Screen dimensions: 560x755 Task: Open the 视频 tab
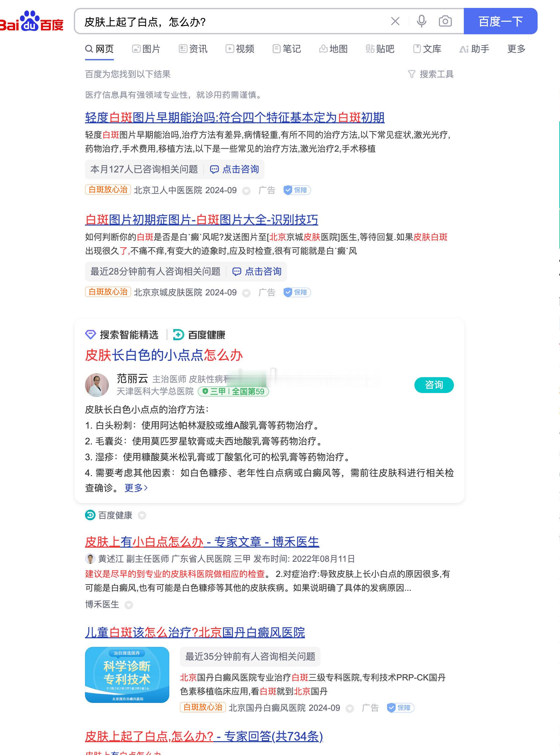pyautogui.click(x=240, y=49)
